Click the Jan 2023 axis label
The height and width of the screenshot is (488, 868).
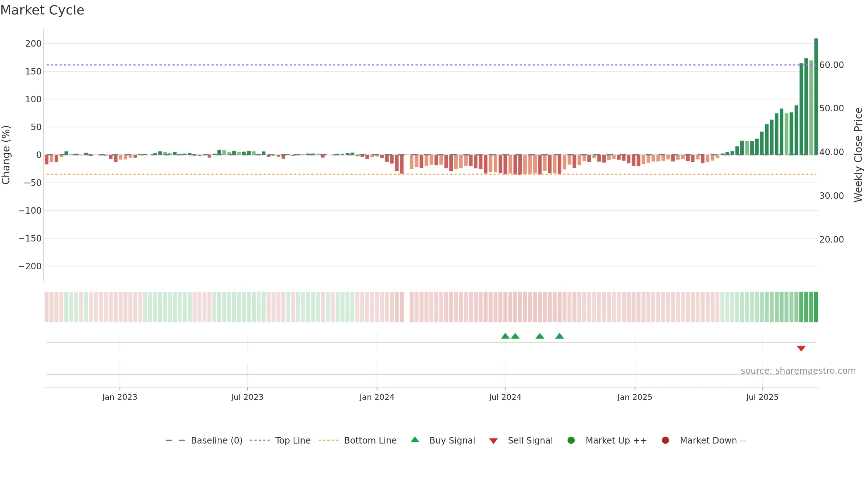[120, 397]
